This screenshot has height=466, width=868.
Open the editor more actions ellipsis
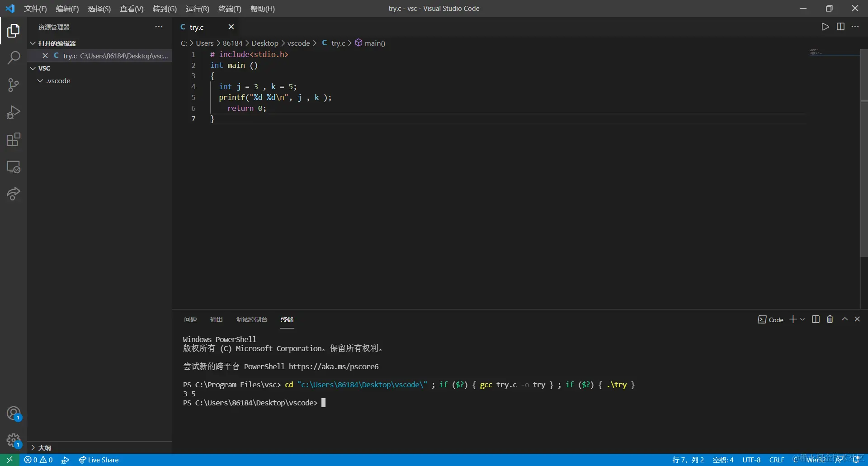point(855,27)
